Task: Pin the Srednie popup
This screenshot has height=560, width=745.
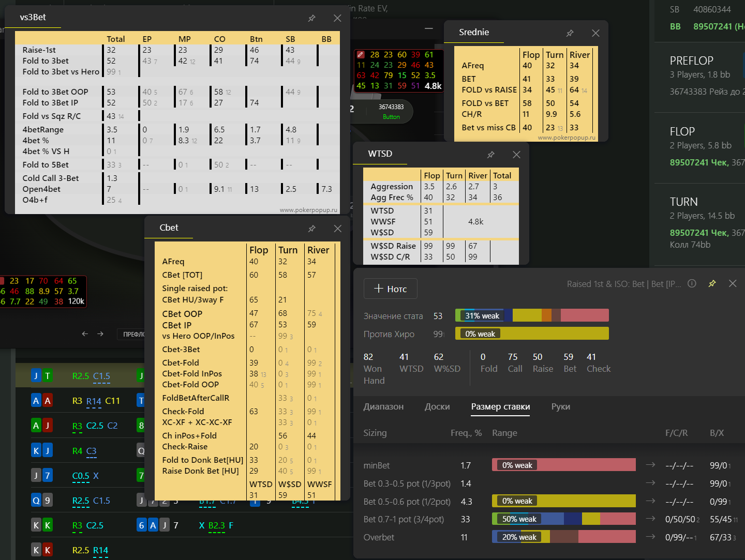Action: [x=570, y=33]
